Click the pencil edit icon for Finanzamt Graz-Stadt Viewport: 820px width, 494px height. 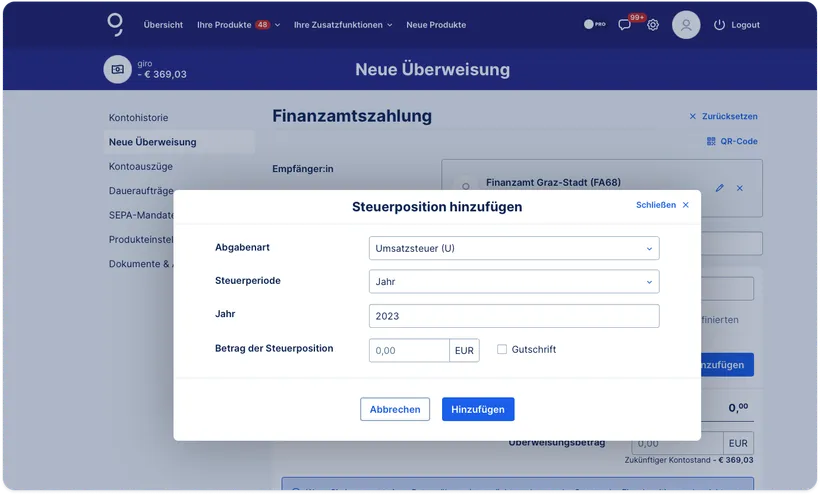(720, 188)
